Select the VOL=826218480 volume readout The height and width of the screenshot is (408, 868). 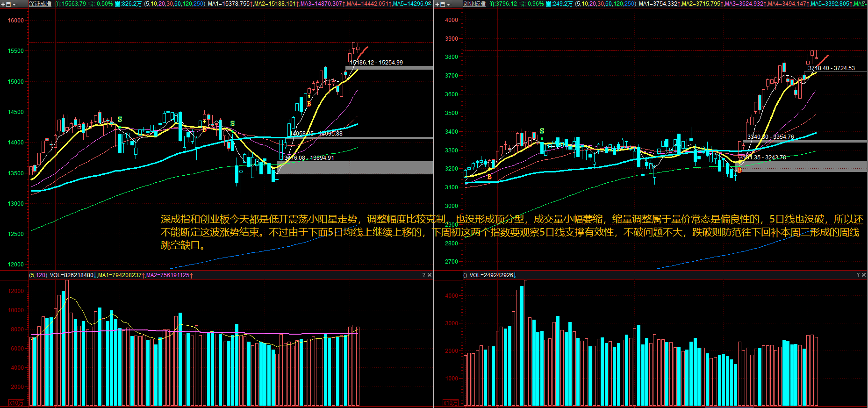[73, 275]
